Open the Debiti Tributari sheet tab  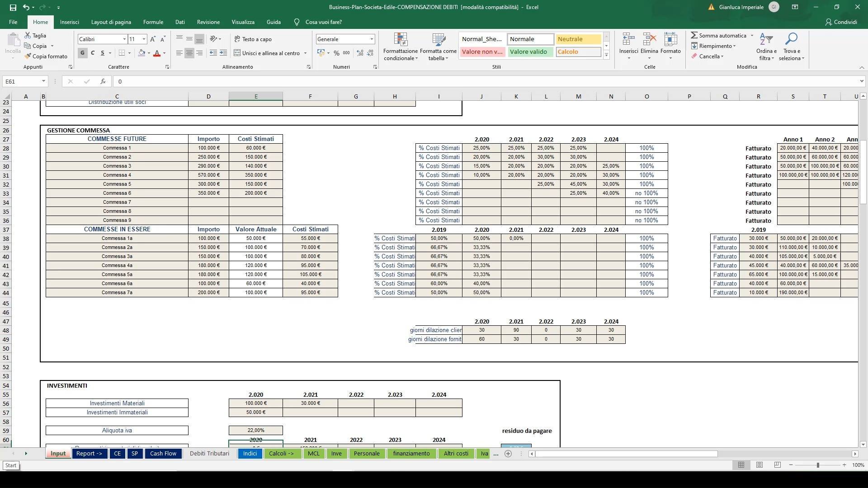[x=209, y=454]
